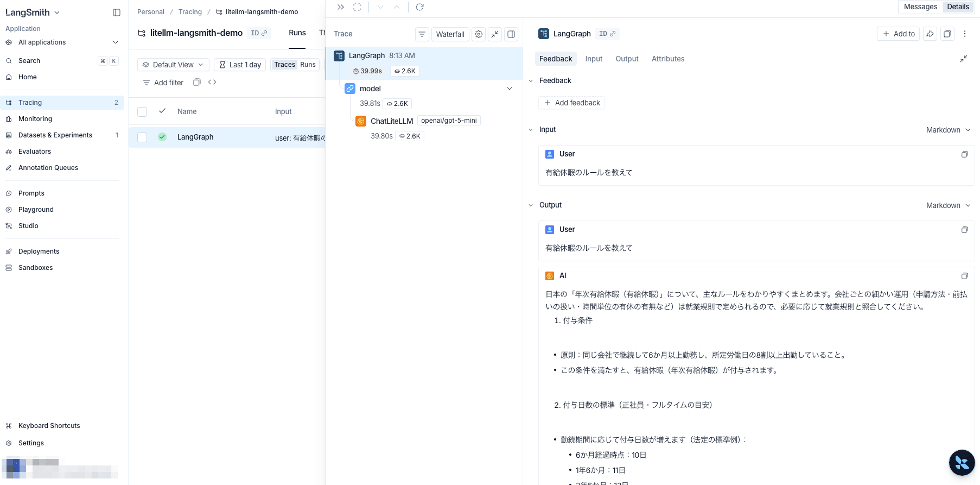
Task: Switch to Details view
Action: (958, 7)
